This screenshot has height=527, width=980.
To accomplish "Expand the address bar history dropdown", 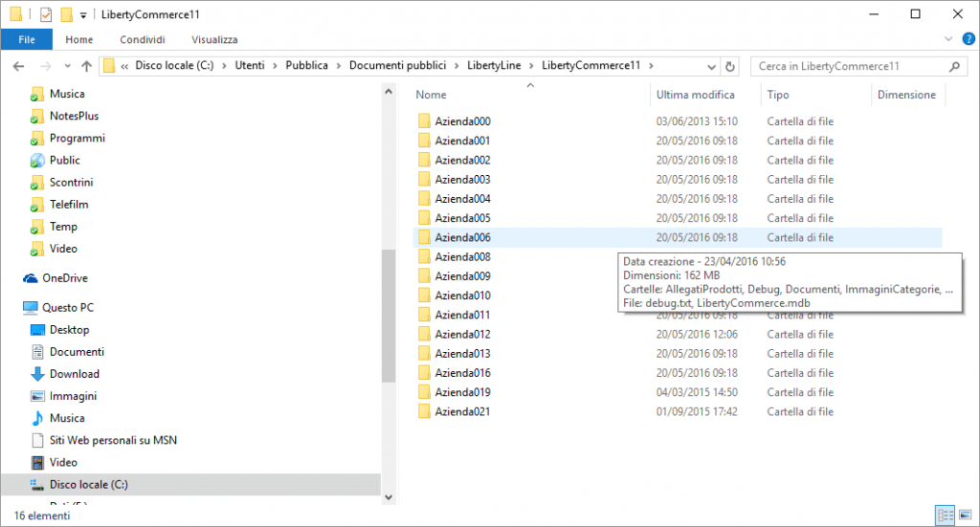I will pos(711,66).
